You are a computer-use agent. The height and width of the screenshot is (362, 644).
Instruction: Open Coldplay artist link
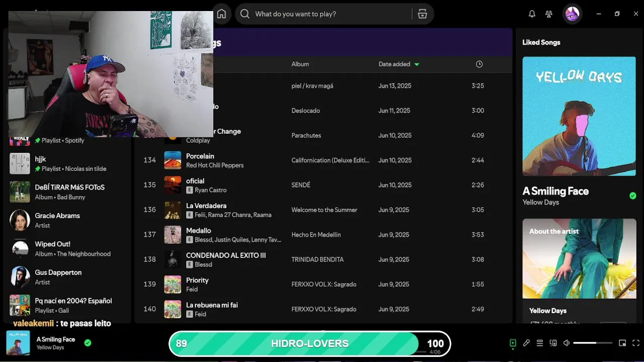coord(198,140)
